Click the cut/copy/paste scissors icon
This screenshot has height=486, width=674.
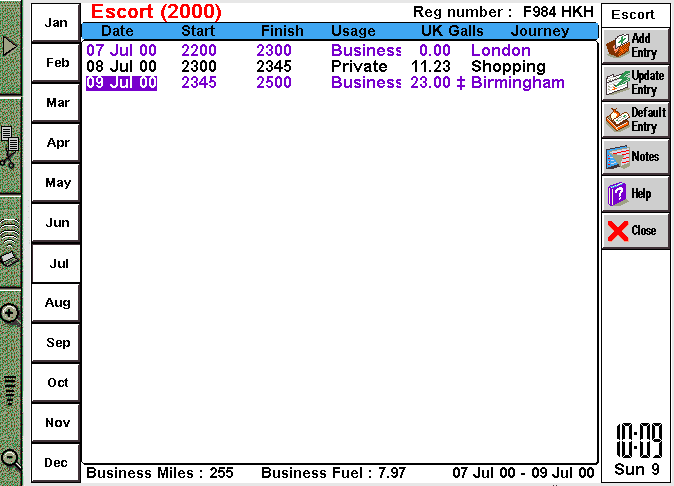click(9, 147)
